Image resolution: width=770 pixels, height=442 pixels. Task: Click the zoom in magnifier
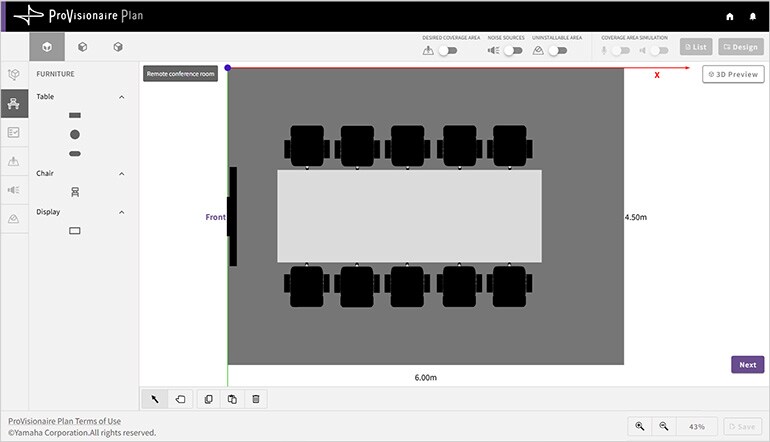click(640, 426)
